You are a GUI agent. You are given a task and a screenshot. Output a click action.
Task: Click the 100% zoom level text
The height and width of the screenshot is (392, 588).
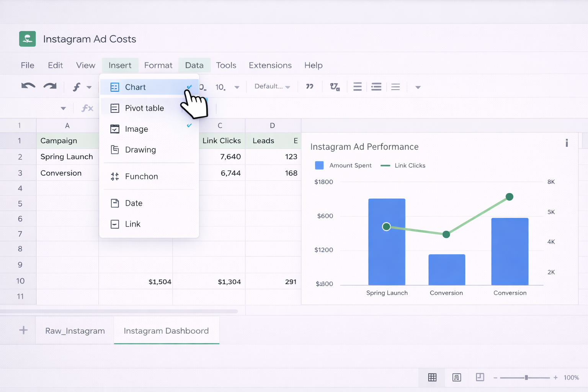[571, 377]
